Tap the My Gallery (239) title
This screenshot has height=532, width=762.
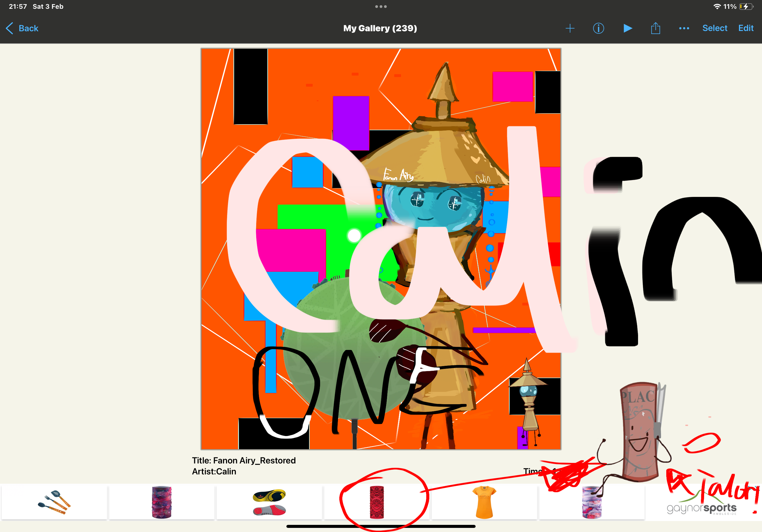coord(380,28)
